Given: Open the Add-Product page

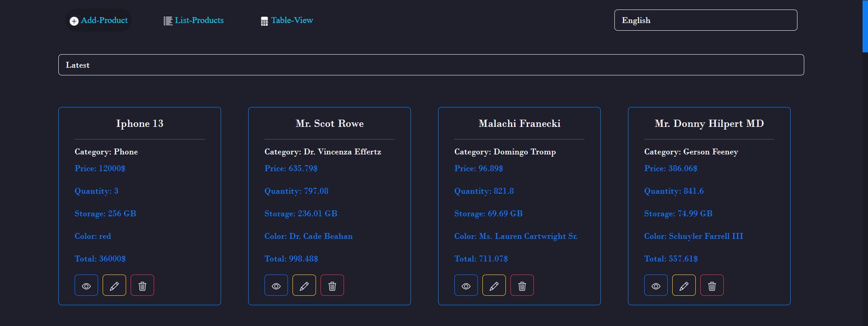Looking at the screenshot, I should click(99, 20).
